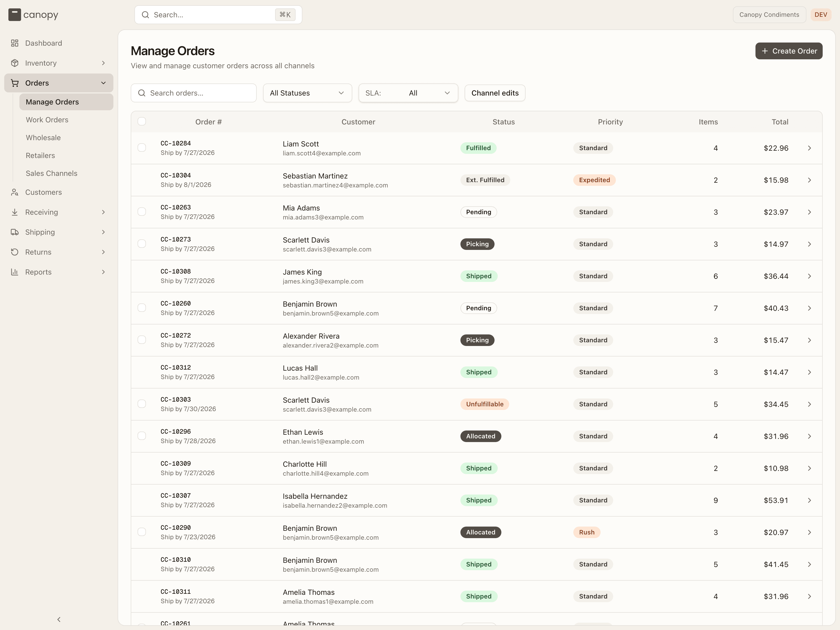The width and height of the screenshot is (840, 630).
Task: Click the Unfulfillable status on CC-10303
Action: click(x=485, y=405)
